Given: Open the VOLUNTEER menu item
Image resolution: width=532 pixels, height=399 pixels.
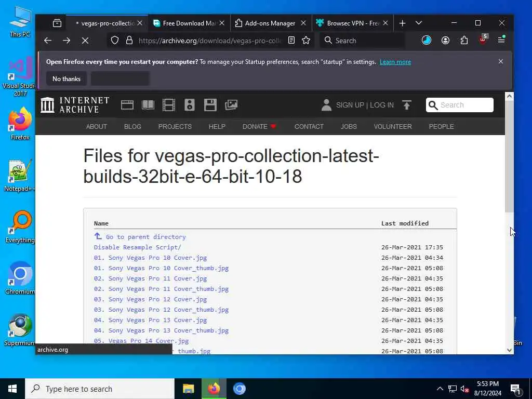Looking at the screenshot, I should click(393, 127).
